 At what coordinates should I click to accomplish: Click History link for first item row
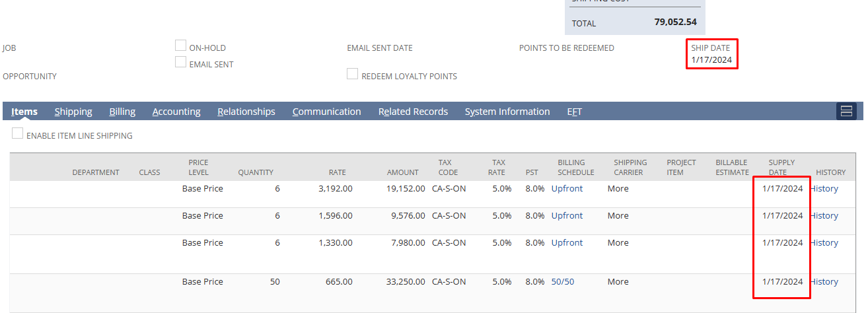click(x=824, y=189)
